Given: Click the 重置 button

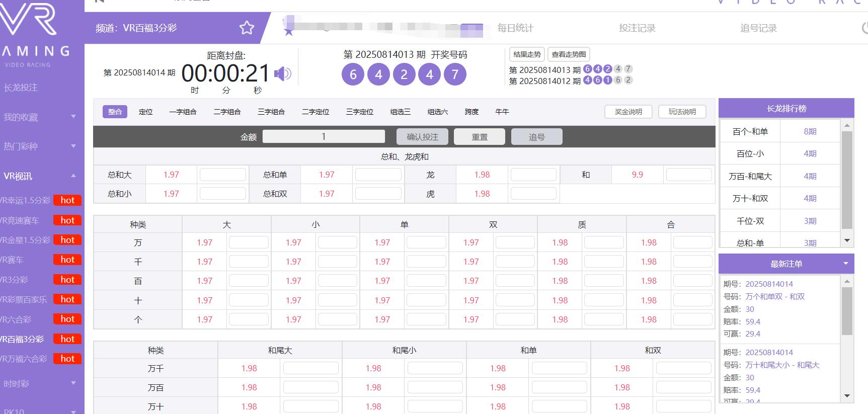Looking at the screenshot, I should tap(479, 137).
